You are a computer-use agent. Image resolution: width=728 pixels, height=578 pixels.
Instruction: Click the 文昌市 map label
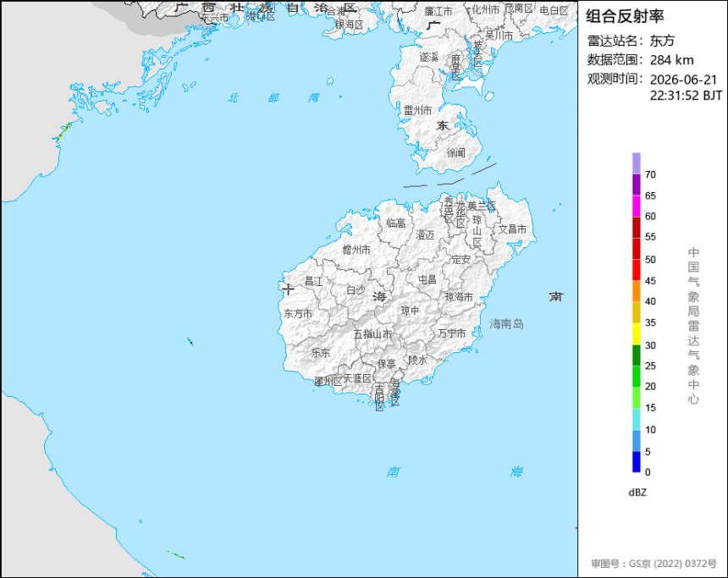click(x=512, y=228)
